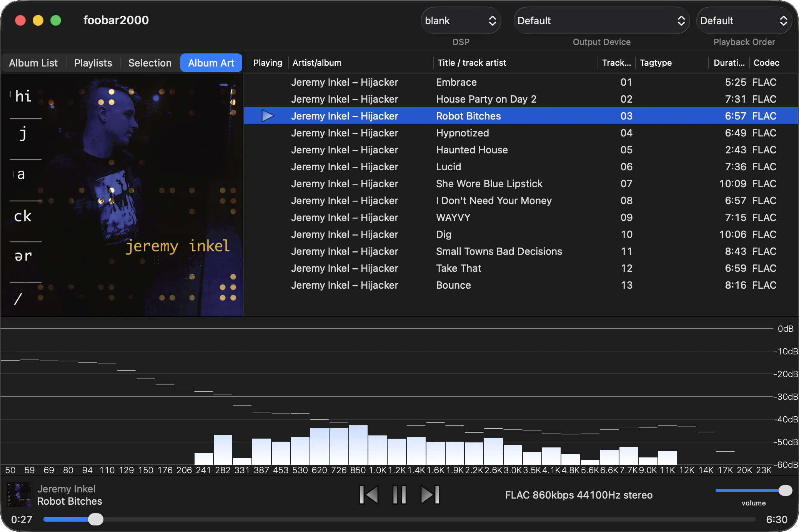Open the Playback Order dropdown
Image resolution: width=799 pixels, height=532 pixels.
[x=744, y=21]
